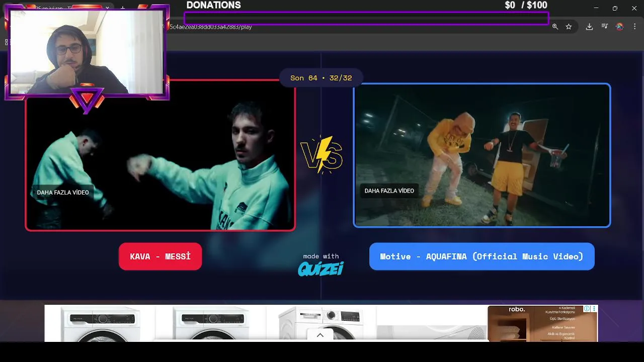Open the robo. advertisement
The width and height of the screenshot is (644, 362).
click(x=542, y=324)
